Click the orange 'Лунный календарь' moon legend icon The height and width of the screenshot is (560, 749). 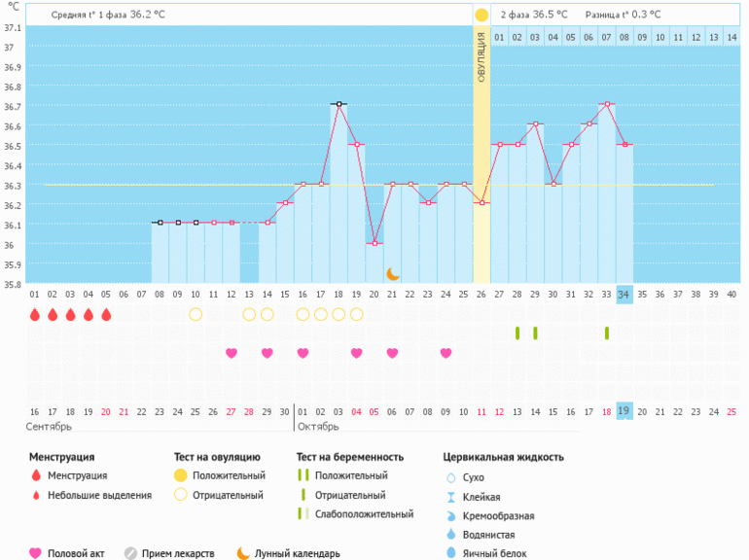[x=243, y=553]
